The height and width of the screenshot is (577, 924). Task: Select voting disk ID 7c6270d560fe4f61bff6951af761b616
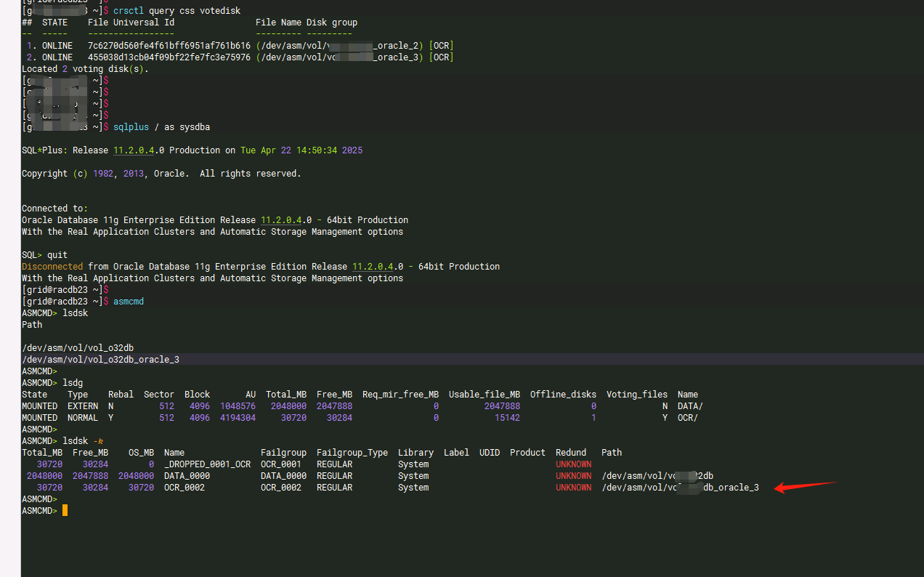point(169,46)
